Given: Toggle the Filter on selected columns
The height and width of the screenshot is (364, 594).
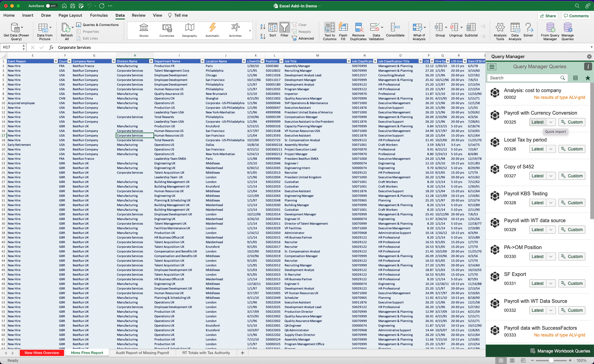Looking at the screenshot, I should 284,30.
